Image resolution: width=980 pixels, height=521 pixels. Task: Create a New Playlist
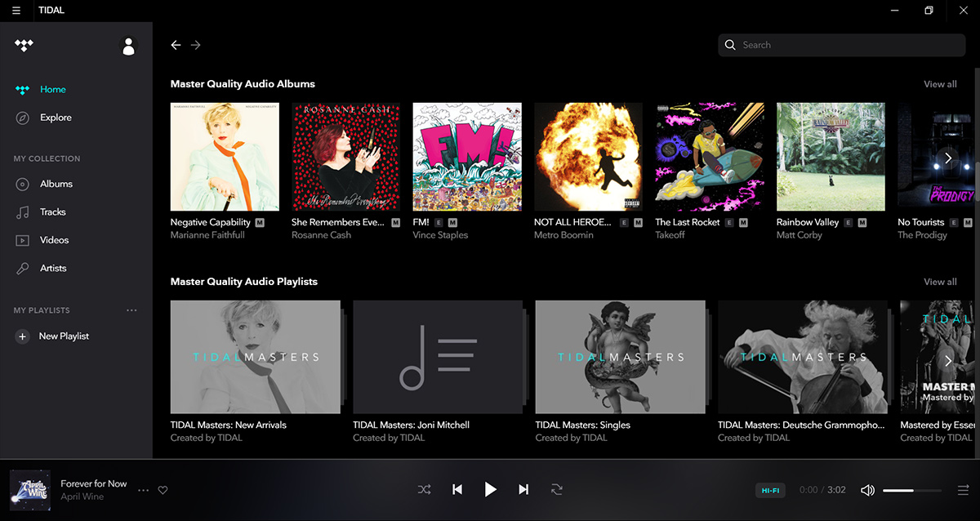(64, 336)
